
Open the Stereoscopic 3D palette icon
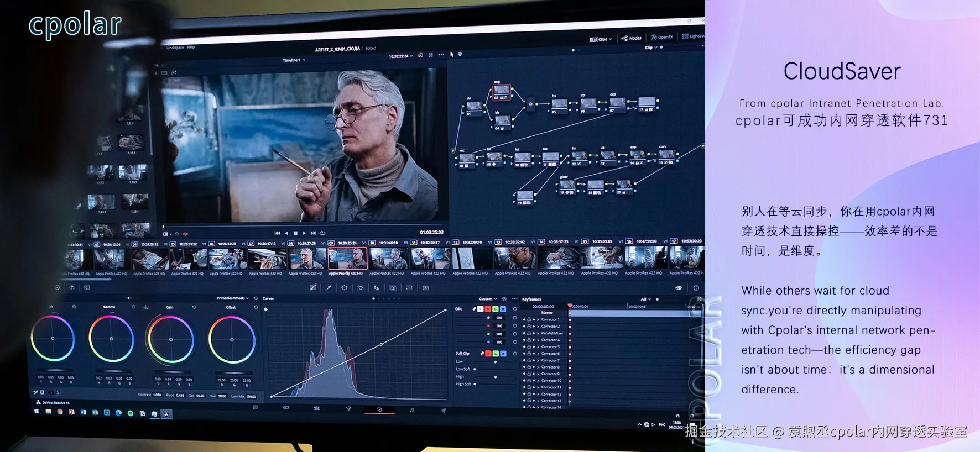[x=425, y=288]
